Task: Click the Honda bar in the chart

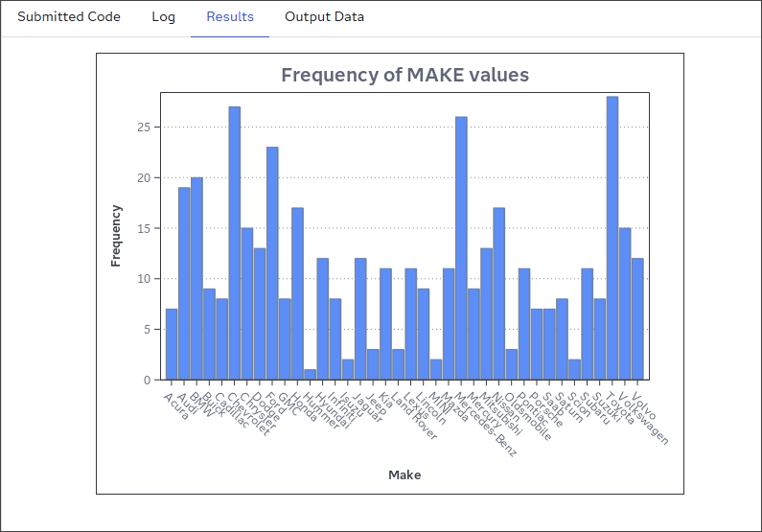Action: tap(297, 293)
